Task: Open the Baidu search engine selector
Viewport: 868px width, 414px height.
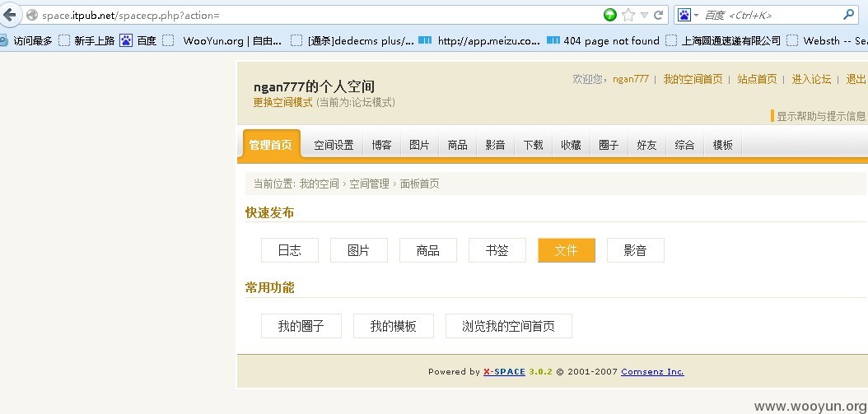Action: click(688, 15)
